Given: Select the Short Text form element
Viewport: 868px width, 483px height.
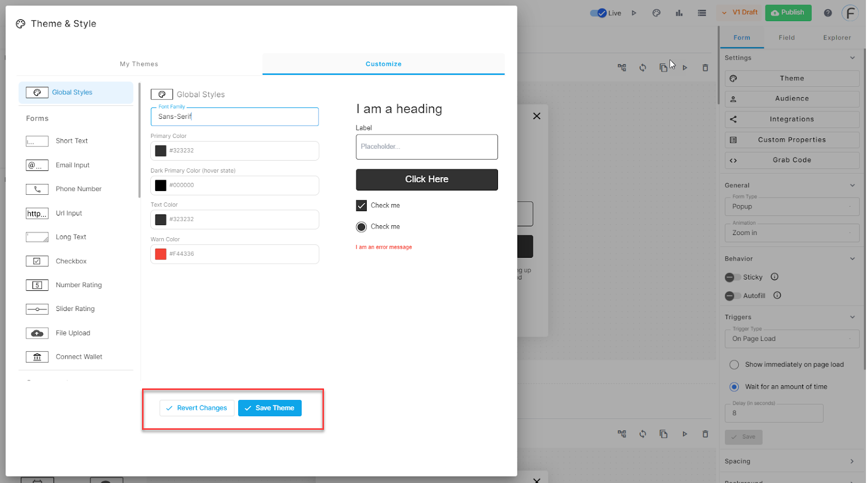Looking at the screenshot, I should click(x=76, y=141).
